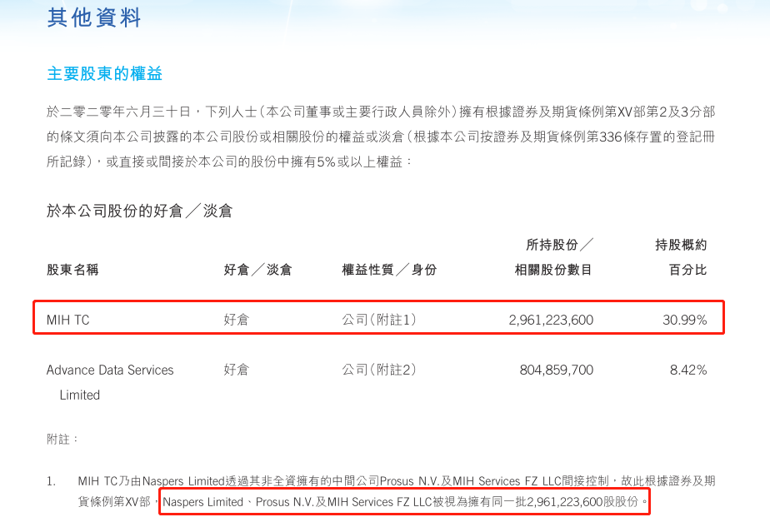Click the column header '好倉／淡倉'
Viewport: 770px width, 532px height.
[257, 270]
